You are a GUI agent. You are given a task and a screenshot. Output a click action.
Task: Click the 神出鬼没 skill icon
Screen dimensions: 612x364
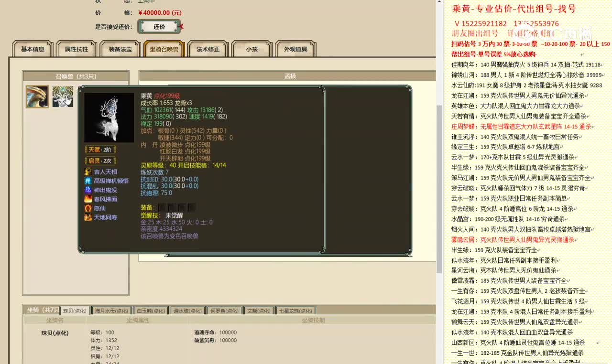click(88, 190)
